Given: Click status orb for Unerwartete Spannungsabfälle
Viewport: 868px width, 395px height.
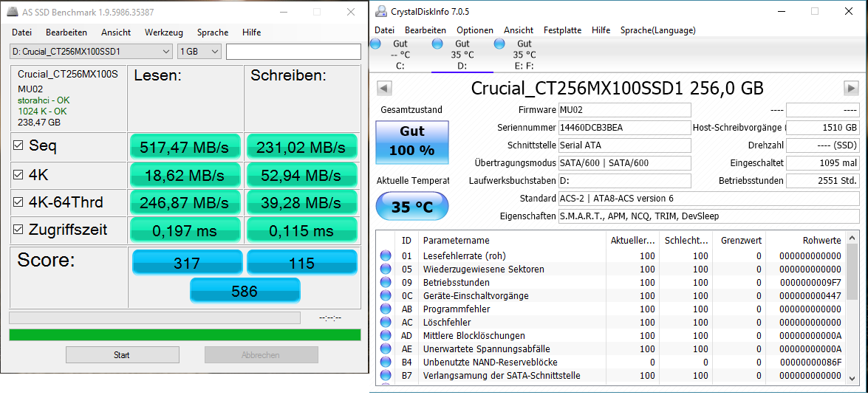Looking at the screenshot, I should click(x=386, y=348).
